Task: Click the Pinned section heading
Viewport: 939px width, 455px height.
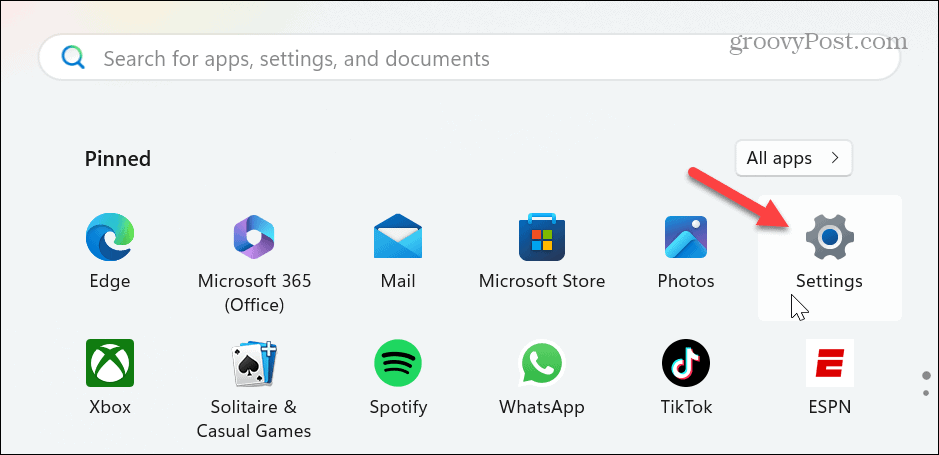Action: click(117, 159)
